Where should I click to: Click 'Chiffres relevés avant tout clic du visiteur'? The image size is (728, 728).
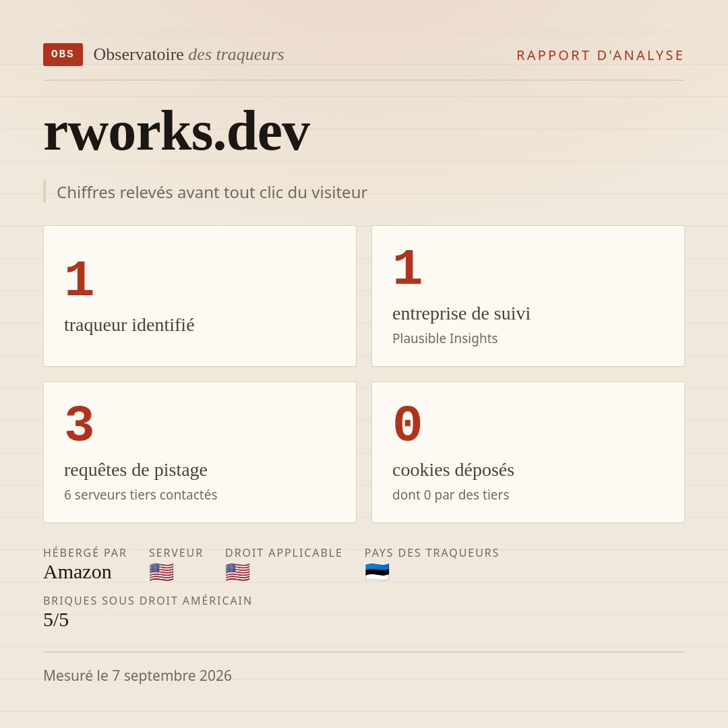coord(212,192)
